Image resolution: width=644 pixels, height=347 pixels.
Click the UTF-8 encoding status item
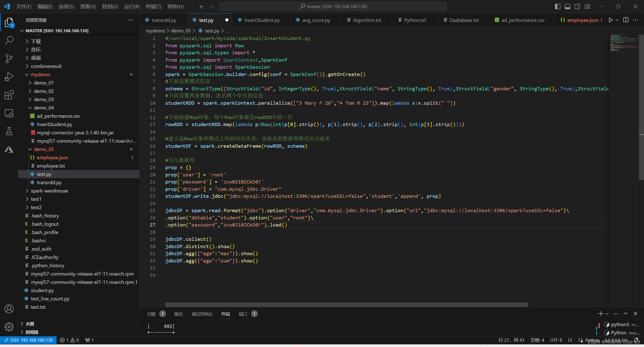556,340
